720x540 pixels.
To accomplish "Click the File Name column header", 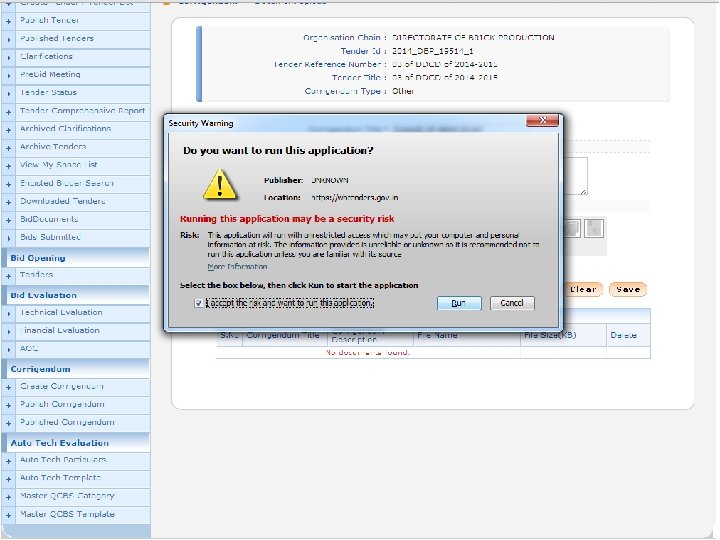I will (437, 335).
